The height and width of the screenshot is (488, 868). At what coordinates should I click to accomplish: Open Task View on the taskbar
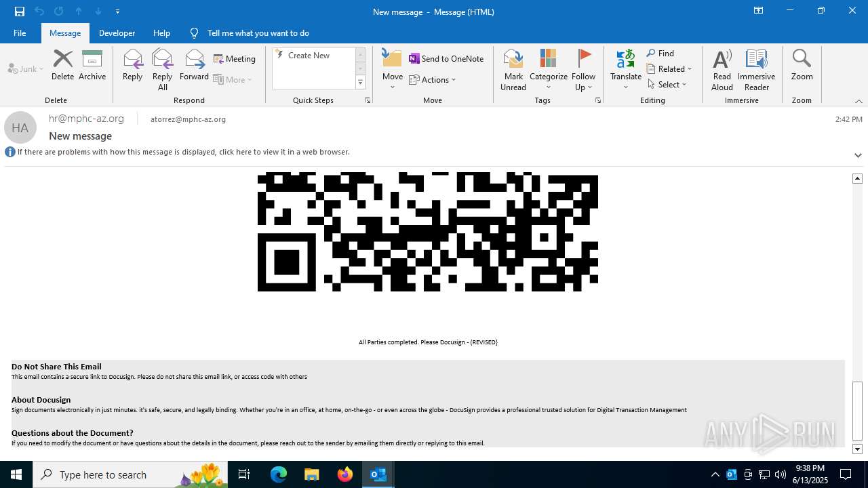tap(244, 474)
